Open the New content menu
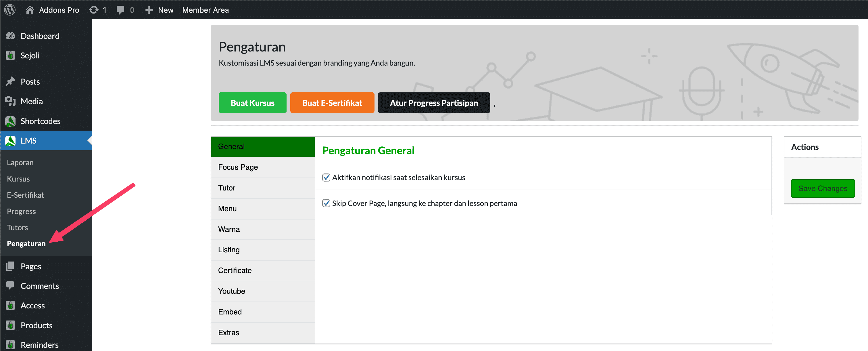The image size is (868, 351). pyautogui.click(x=160, y=10)
